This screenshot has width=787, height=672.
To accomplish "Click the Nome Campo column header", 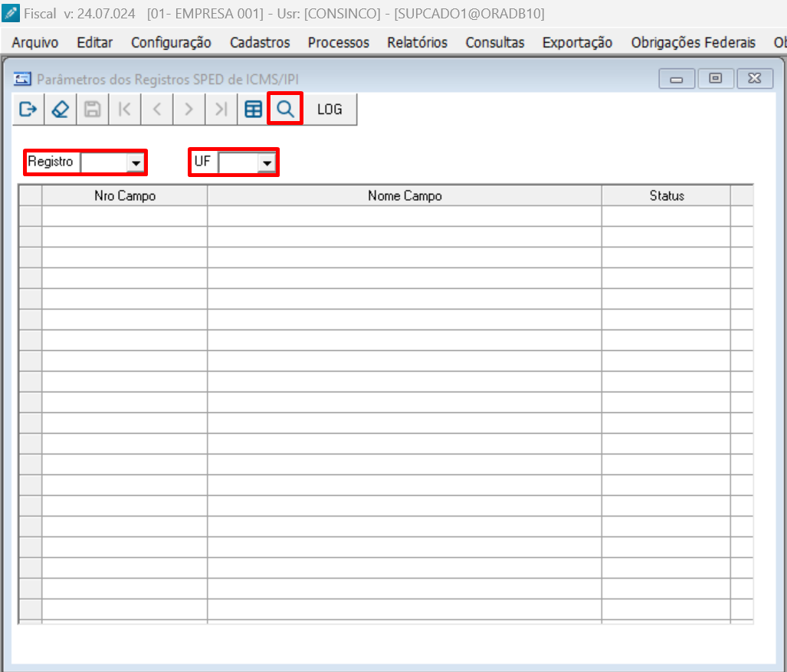I will click(x=405, y=195).
